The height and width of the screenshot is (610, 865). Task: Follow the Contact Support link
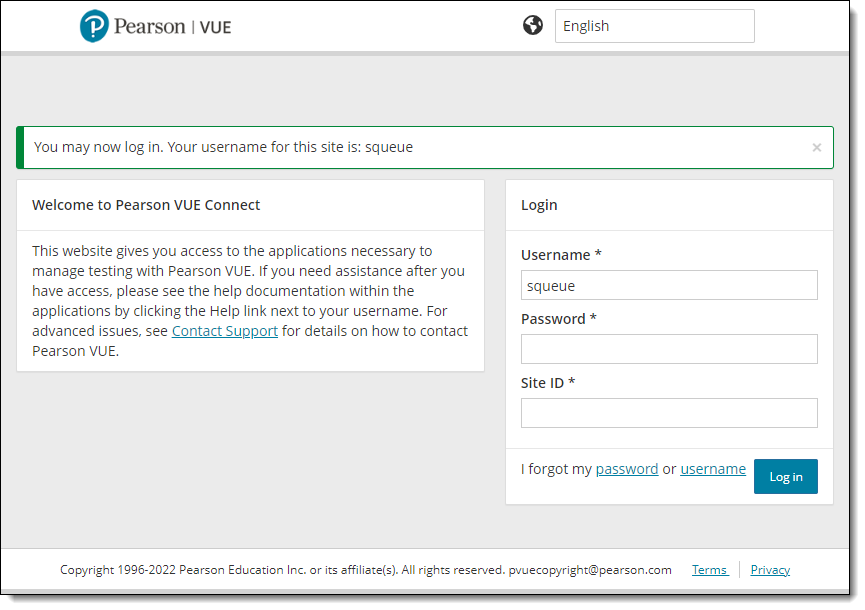[225, 331]
